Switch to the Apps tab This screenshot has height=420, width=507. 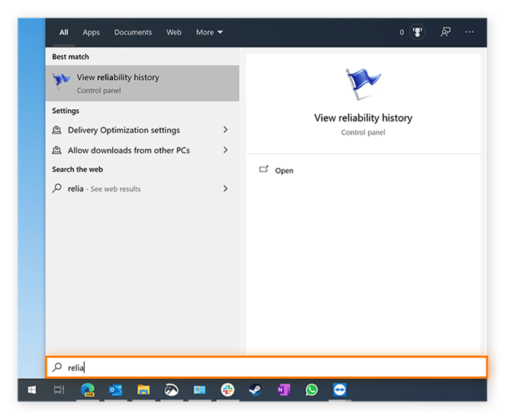[x=91, y=32]
